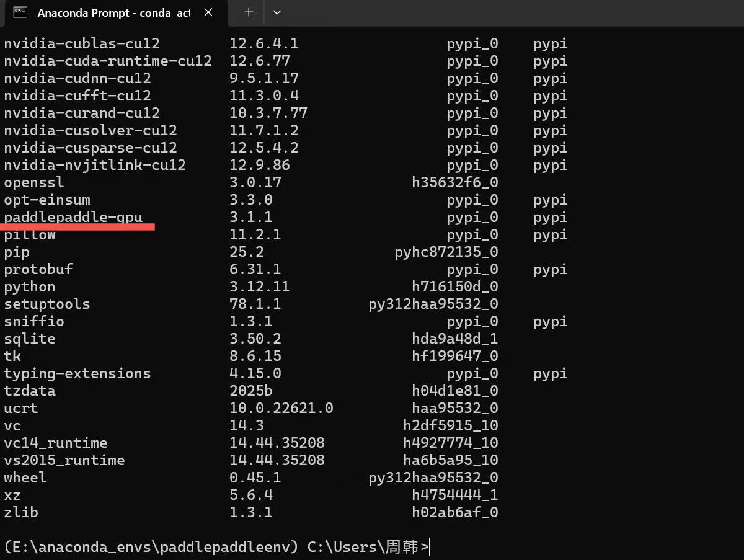Screen dimensions: 744x560
Task: Click the new tab plus icon
Action: point(247,12)
